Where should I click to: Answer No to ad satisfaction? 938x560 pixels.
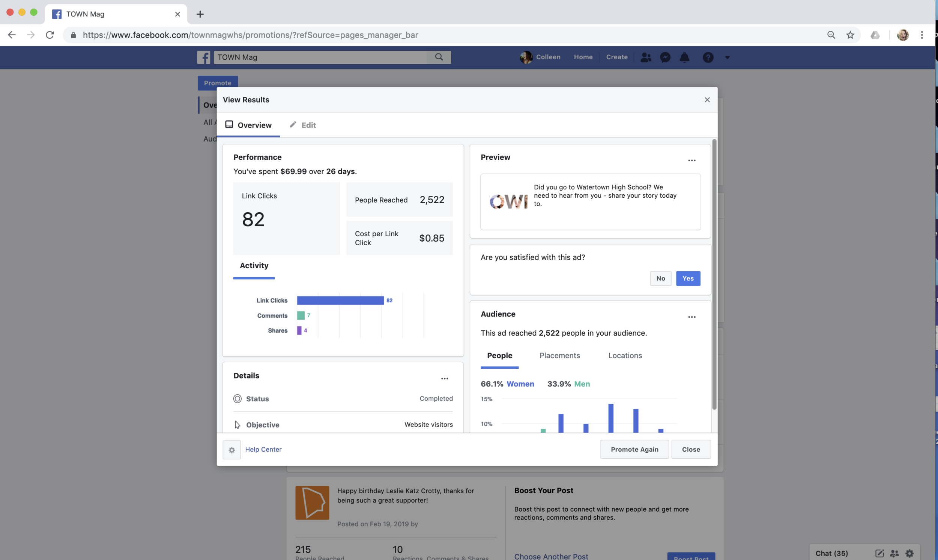click(660, 278)
